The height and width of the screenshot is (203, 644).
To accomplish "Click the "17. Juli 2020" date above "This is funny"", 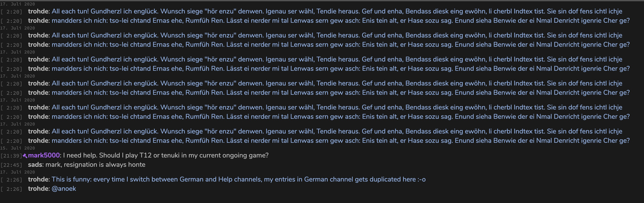I will click(17, 172).
